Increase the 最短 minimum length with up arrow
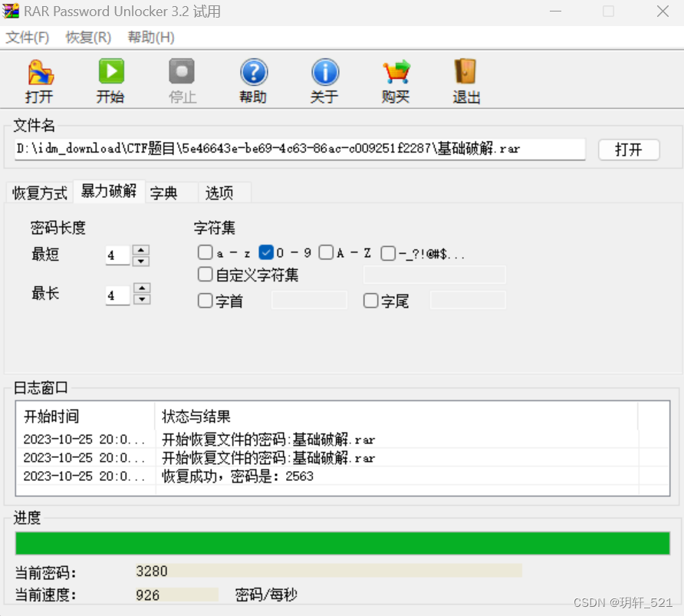Image resolution: width=684 pixels, height=616 pixels. (141, 250)
